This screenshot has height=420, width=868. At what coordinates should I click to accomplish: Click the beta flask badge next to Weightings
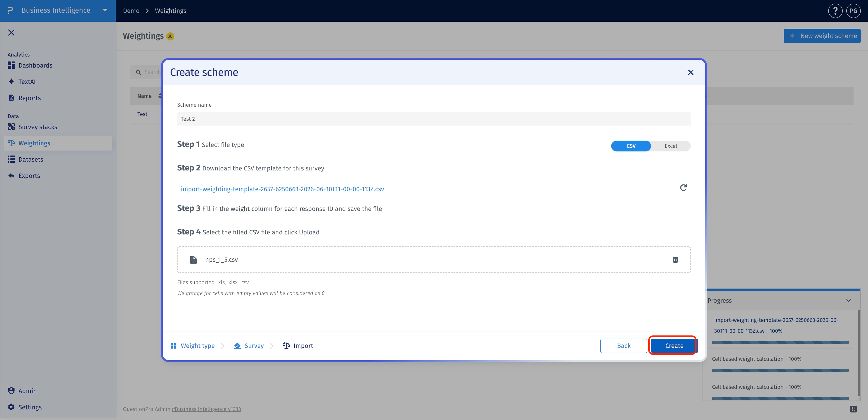(x=170, y=36)
